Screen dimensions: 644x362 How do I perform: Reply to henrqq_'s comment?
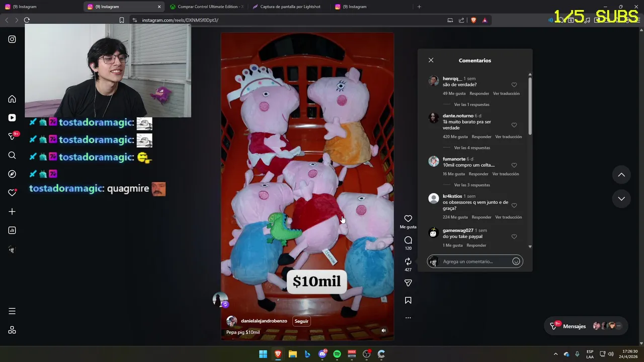pos(479,94)
